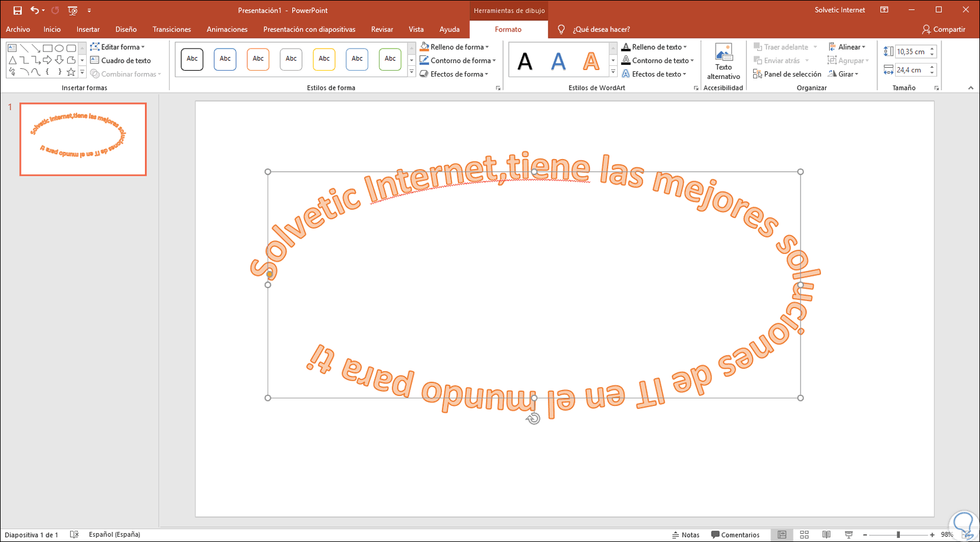Open Notas pane from status bar
Image resolution: width=980 pixels, height=542 pixels.
tap(686, 535)
